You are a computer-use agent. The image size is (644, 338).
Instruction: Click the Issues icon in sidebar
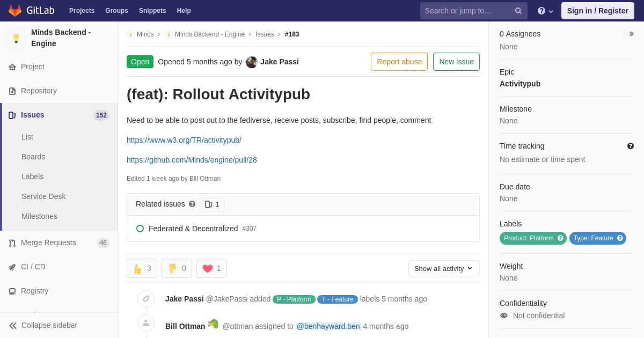[12, 115]
